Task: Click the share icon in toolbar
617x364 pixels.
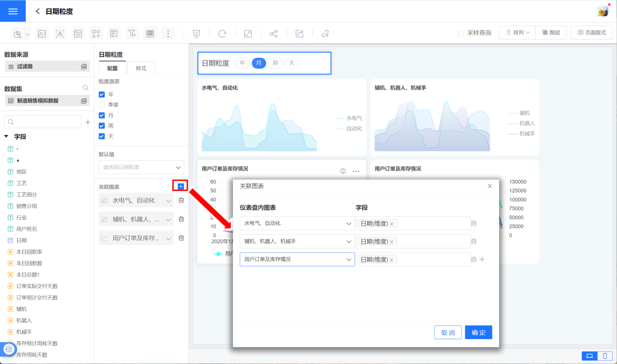Action: point(273,33)
